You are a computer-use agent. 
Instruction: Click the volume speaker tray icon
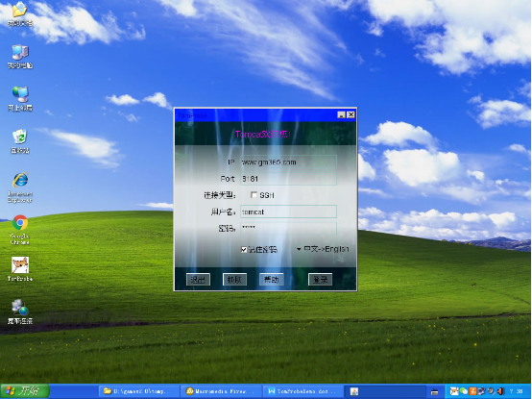coord(500,391)
